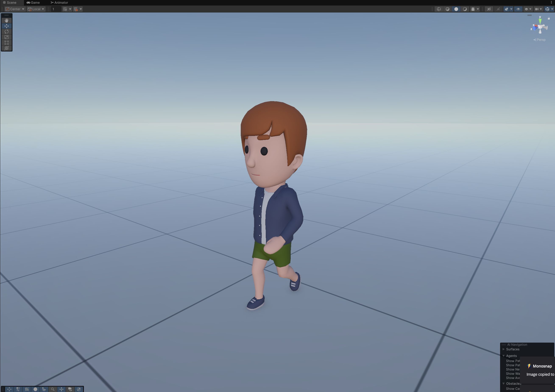Screen dimensions: 555x392
Task: Toggle Orientation gizmo overlay icon
Action: (61, 389)
